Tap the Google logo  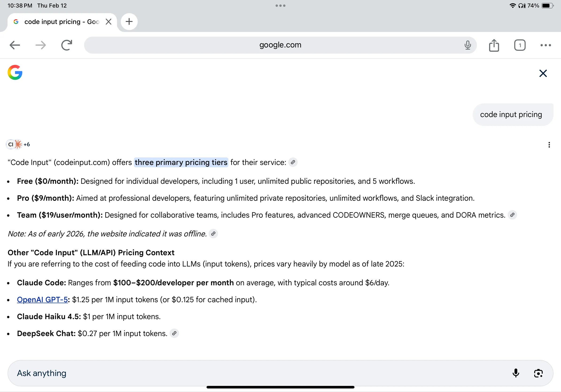[15, 72]
